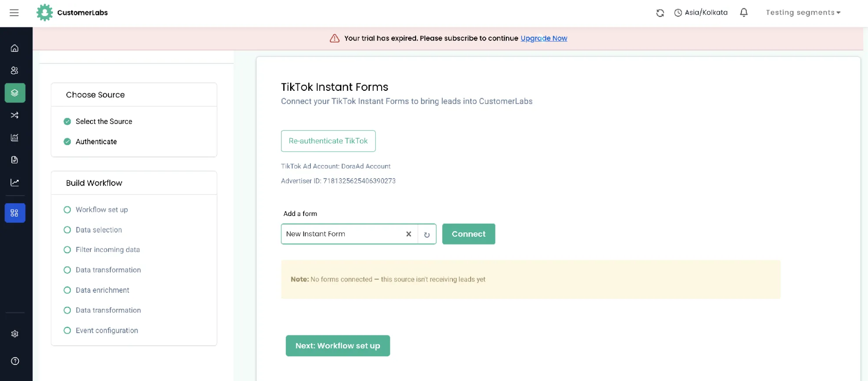The height and width of the screenshot is (381, 868).
Task: Expand the Testing segments account dropdown
Action: pyautogui.click(x=803, y=13)
